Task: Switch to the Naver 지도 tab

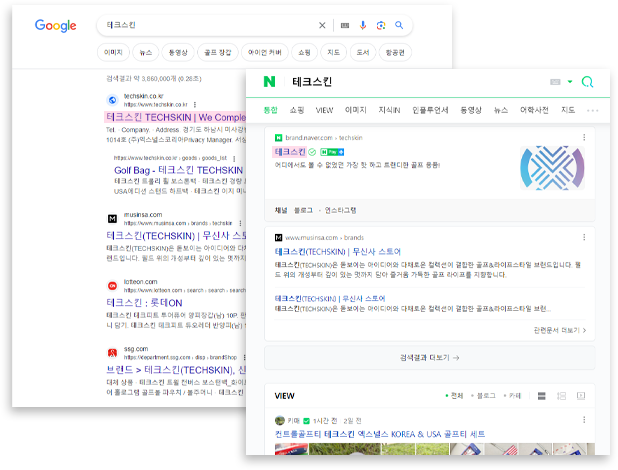Action: [x=568, y=110]
